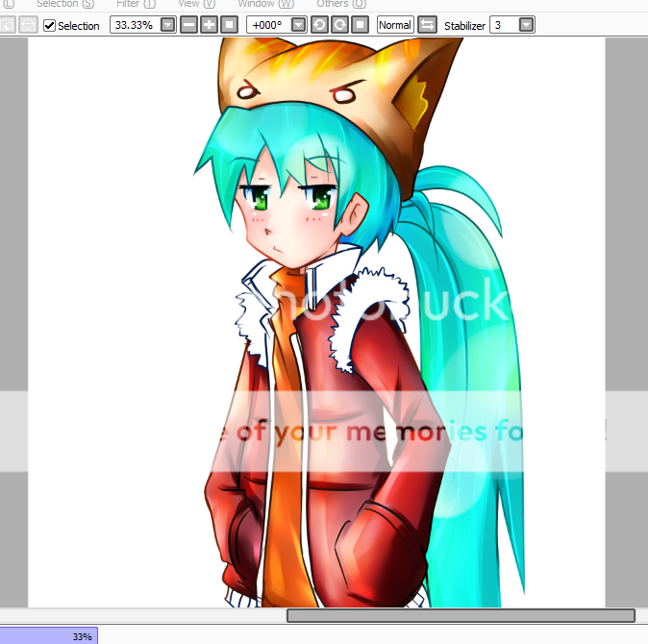The height and width of the screenshot is (644, 648).
Task: Click the zoom out minus icon
Action: point(188,25)
